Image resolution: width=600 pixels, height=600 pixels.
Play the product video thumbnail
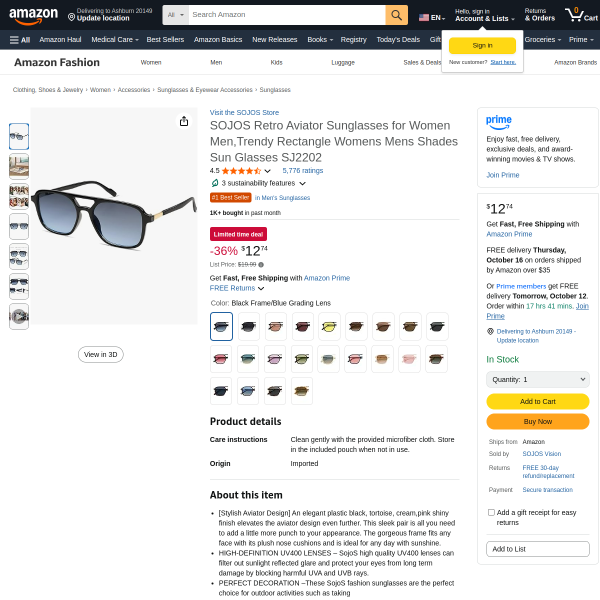(x=19, y=316)
